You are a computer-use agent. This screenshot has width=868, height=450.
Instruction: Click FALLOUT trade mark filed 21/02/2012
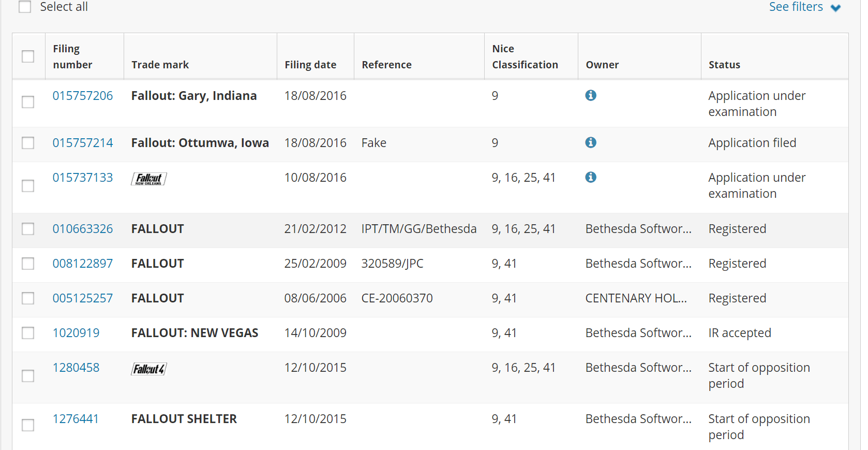pyautogui.click(x=158, y=229)
